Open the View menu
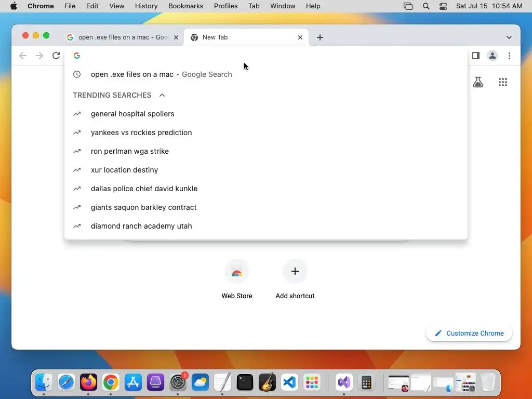Screen dimensions: 532x399 coord(116,6)
